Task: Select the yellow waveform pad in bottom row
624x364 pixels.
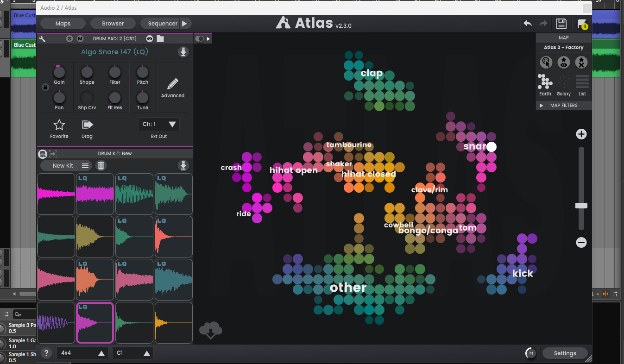Action: 174,323
